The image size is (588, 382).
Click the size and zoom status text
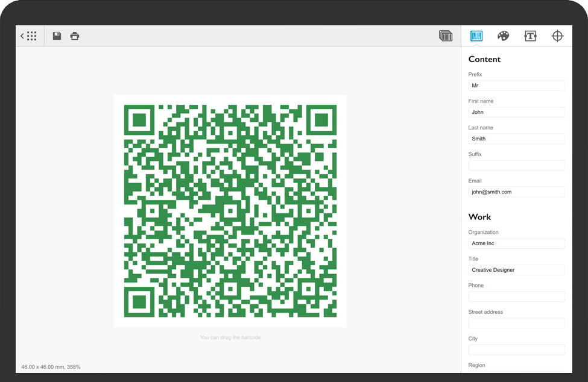click(51, 367)
